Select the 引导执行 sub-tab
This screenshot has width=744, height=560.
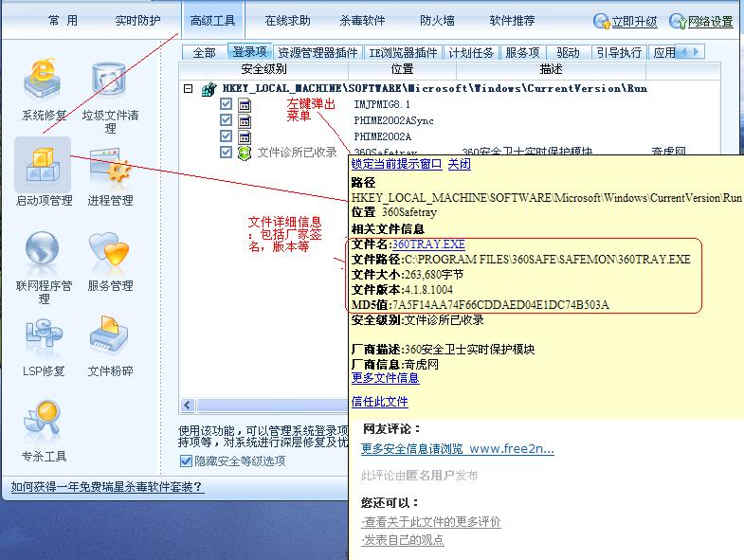point(619,52)
